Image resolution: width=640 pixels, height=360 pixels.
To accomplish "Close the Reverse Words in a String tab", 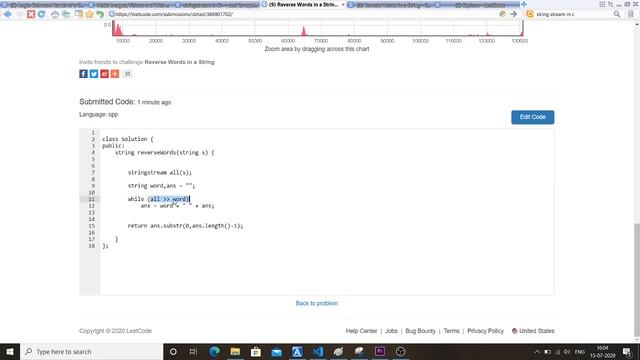I will point(343,4).
